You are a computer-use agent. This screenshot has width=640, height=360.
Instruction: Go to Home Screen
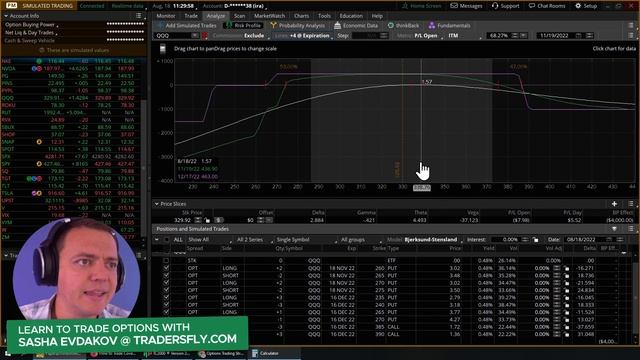pyautogui.click(x=422, y=6)
